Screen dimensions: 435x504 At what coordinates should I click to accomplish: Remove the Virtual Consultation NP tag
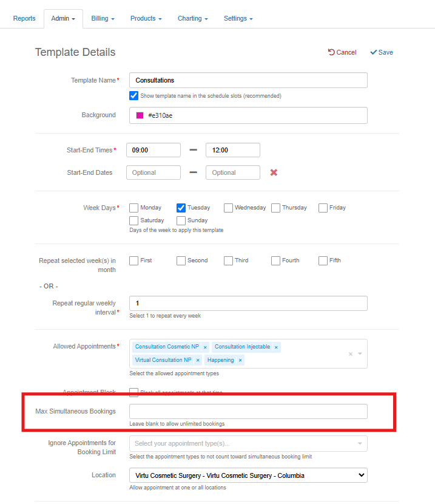(198, 360)
